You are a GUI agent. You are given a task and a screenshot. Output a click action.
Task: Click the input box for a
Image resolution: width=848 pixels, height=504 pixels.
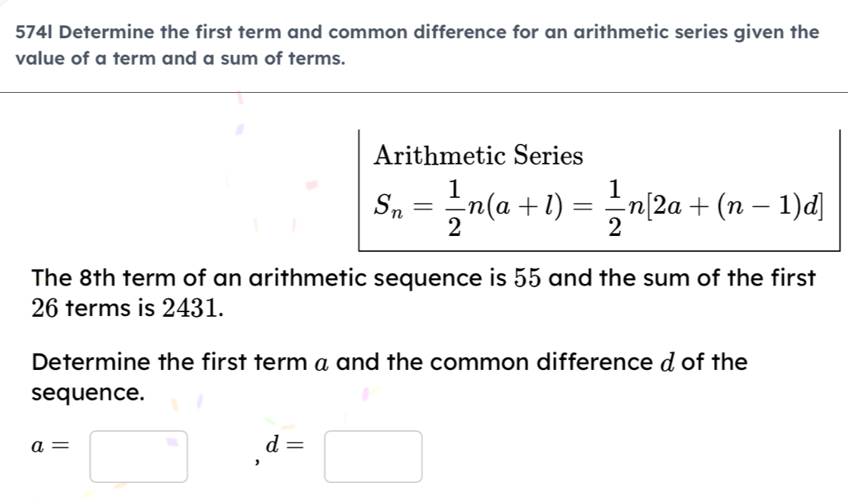point(138,456)
